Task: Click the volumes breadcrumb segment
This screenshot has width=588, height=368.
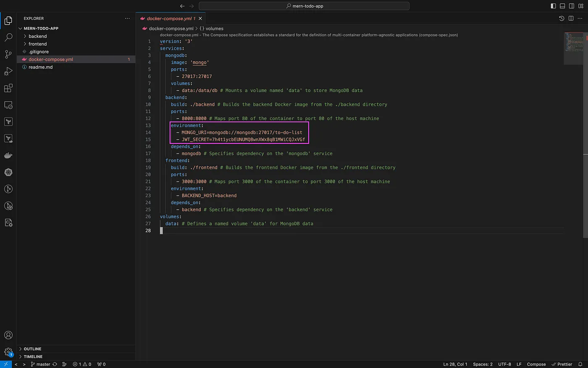Action: (x=215, y=29)
